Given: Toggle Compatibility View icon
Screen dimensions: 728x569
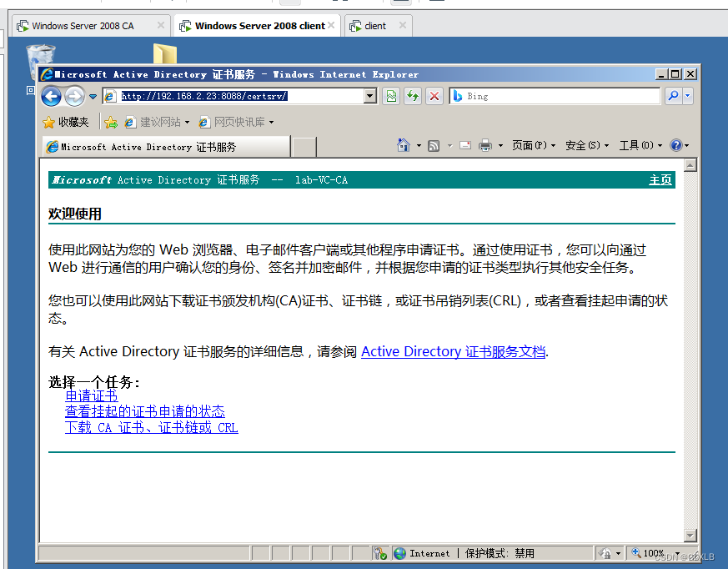Looking at the screenshot, I should (x=391, y=96).
